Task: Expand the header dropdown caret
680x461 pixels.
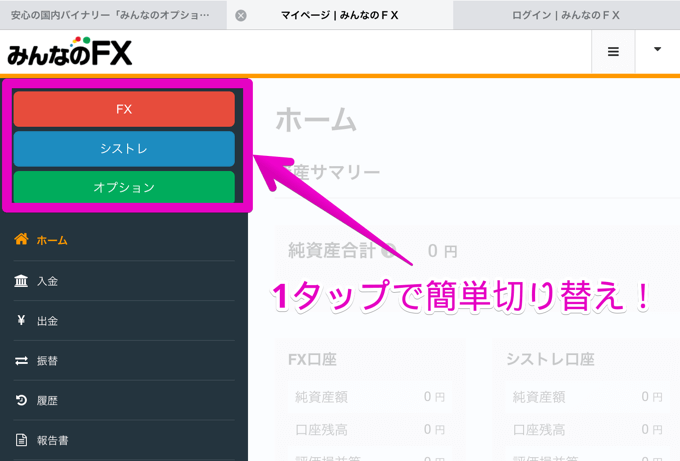Action: point(657,49)
